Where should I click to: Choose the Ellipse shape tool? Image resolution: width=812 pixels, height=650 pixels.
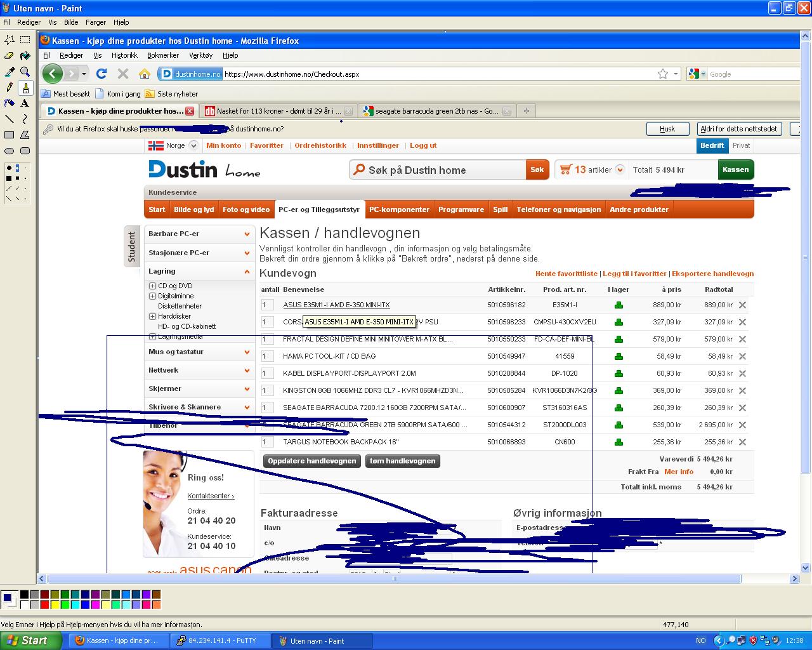[10, 150]
